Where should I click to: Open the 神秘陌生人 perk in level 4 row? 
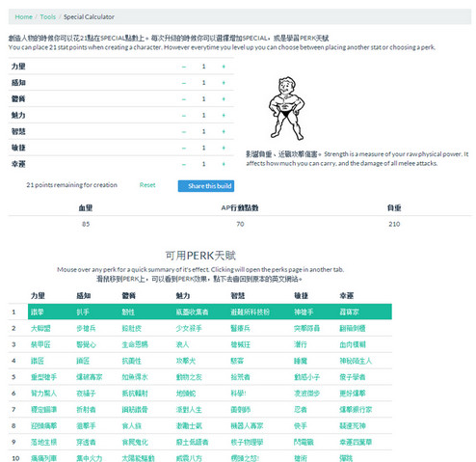pos(356,361)
